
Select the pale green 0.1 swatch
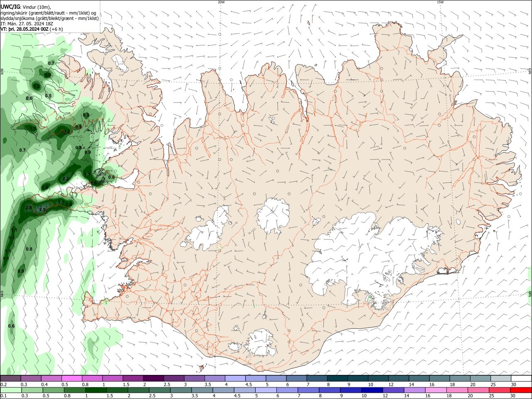click(x=10, y=390)
